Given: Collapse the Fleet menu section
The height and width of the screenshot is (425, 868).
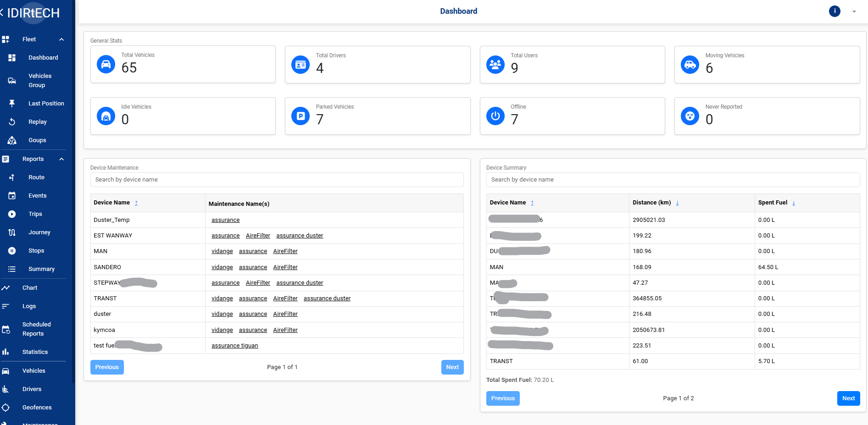Looking at the screenshot, I should (61, 39).
